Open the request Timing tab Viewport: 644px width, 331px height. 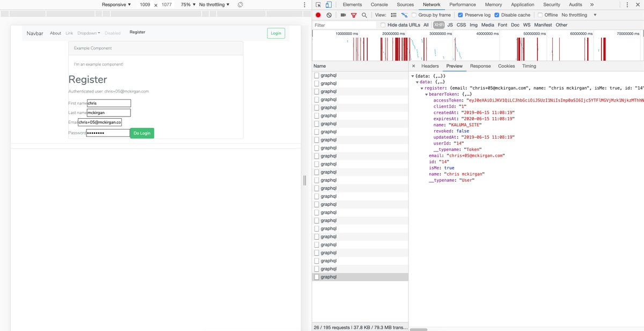[529, 66]
